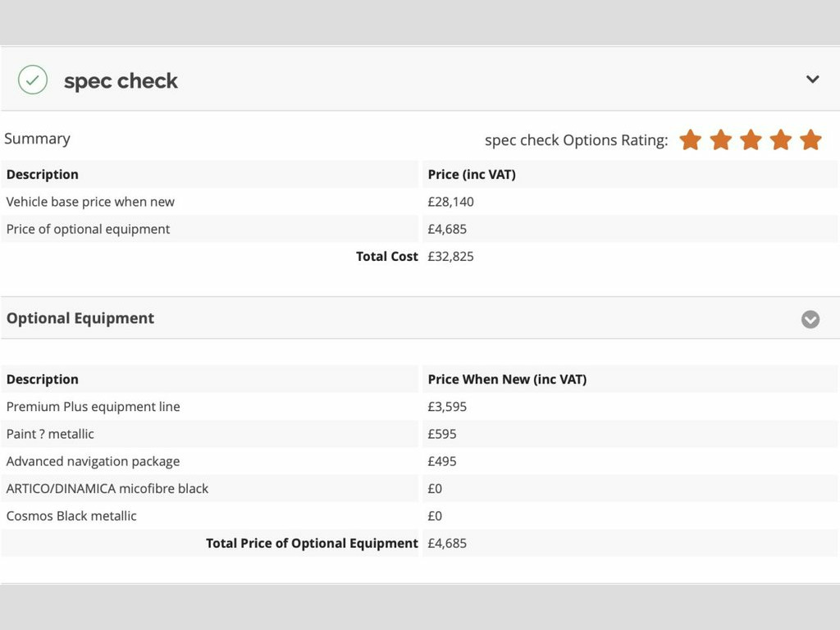Click the second orange rating star
The width and height of the screenshot is (840, 630).
(x=720, y=140)
